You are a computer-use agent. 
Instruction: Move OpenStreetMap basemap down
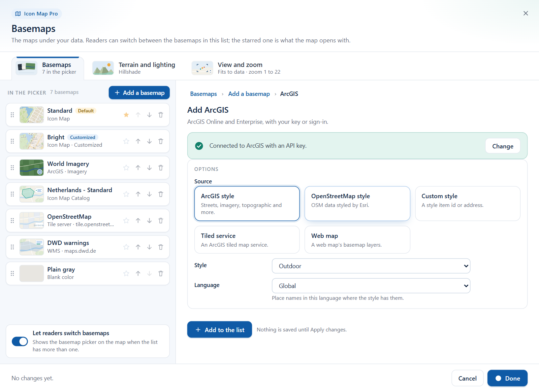tap(149, 220)
